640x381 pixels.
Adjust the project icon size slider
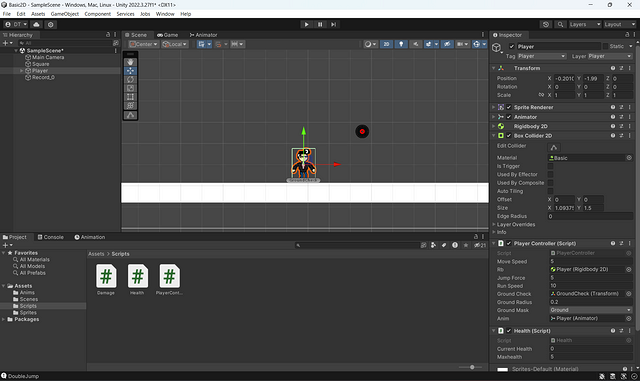pyautogui.click(x=472, y=367)
